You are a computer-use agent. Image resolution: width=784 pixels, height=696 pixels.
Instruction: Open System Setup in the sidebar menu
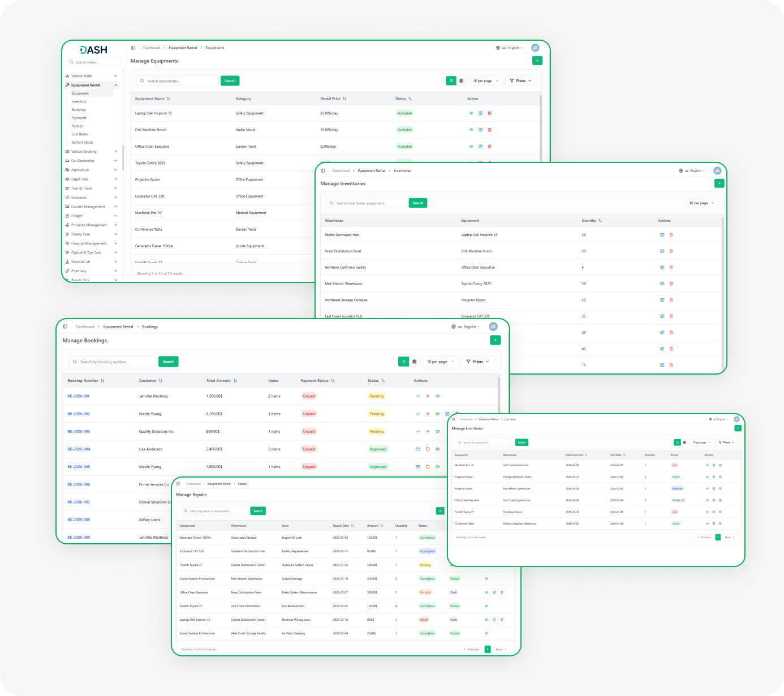click(82, 143)
